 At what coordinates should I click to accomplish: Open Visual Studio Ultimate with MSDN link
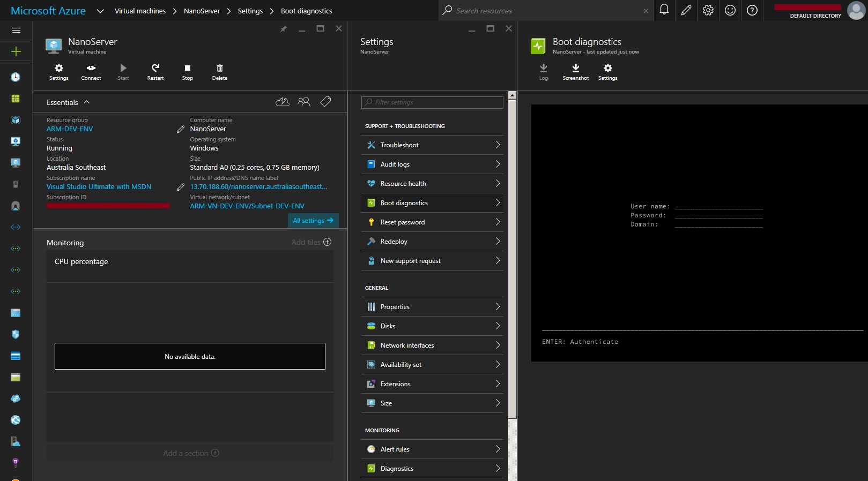click(x=99, y=187)
